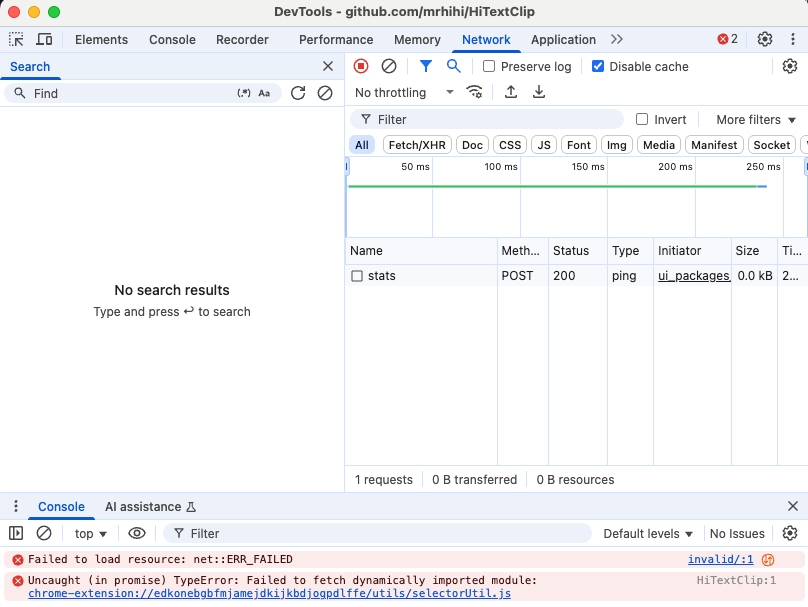Clear the network log
Image resolution: width=808 pixels, height=607 pixels.
(x=389, y=66)
